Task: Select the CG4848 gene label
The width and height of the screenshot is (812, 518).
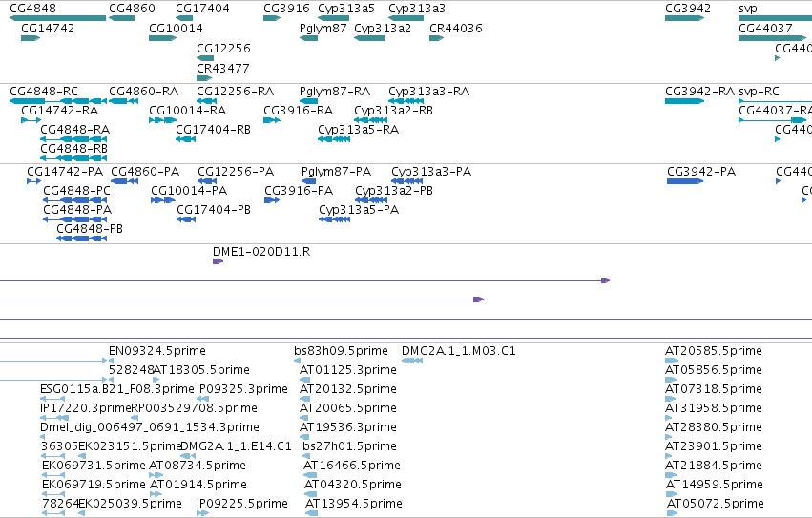Action: (x=33, y=9)
